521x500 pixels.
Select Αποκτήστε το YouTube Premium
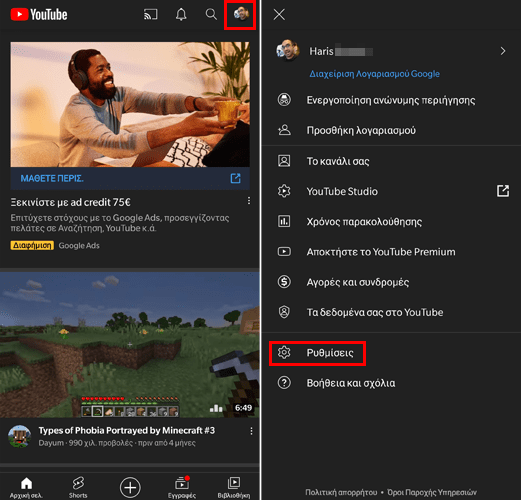coord(381,252)
